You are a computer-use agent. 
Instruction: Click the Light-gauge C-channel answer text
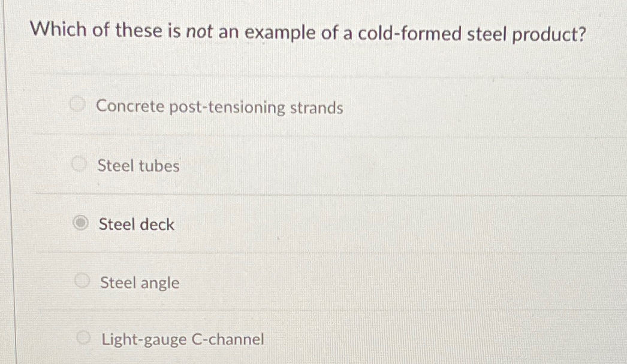[x=182, y=339]
